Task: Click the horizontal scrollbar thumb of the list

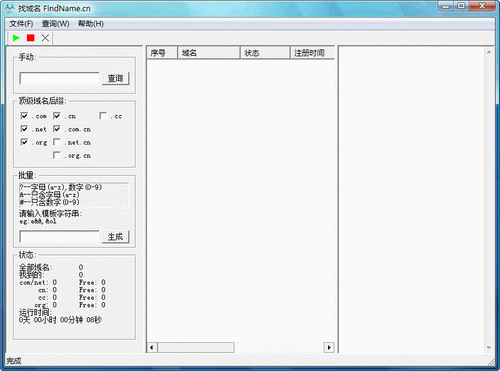Action: click(196, 347)
